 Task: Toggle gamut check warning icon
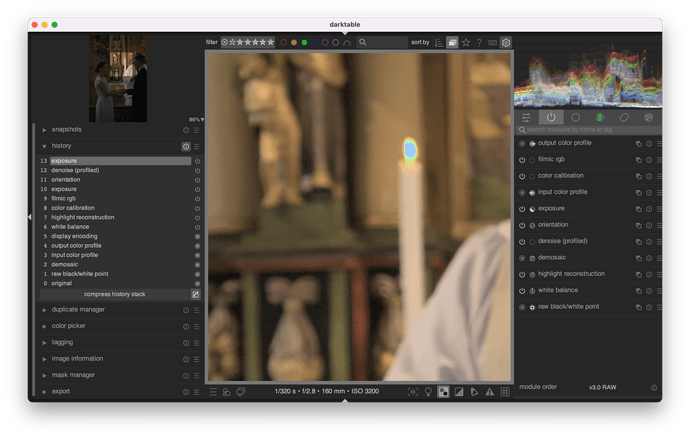(490, 392)
